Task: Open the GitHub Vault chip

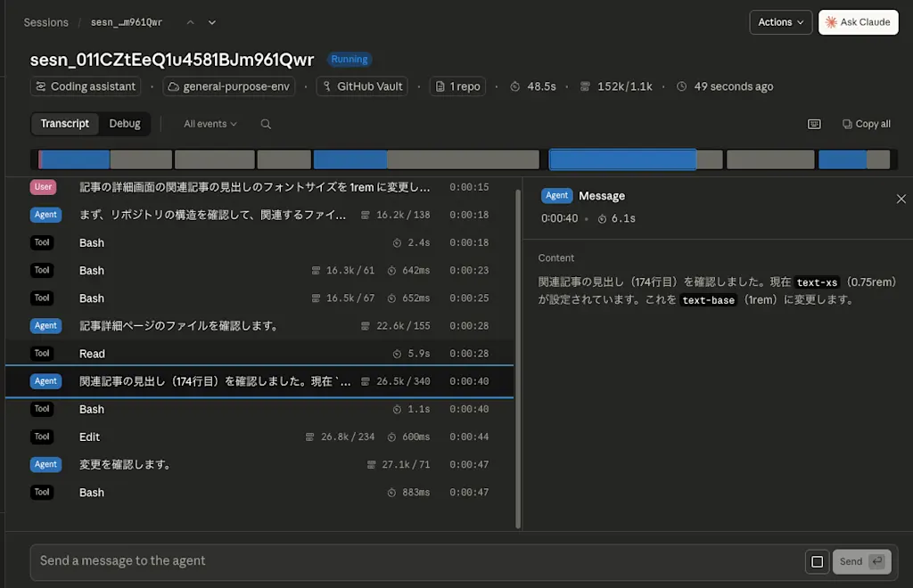Action: 362,86
